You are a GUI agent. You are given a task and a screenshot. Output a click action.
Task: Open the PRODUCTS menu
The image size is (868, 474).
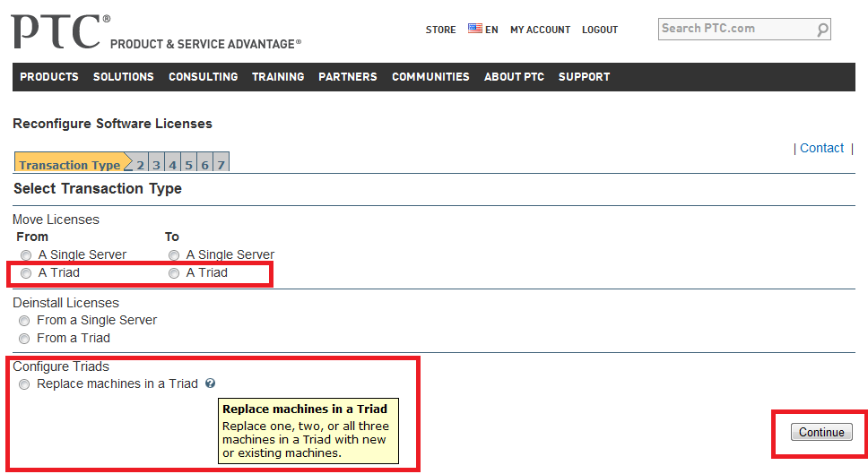tap(49, 77)
